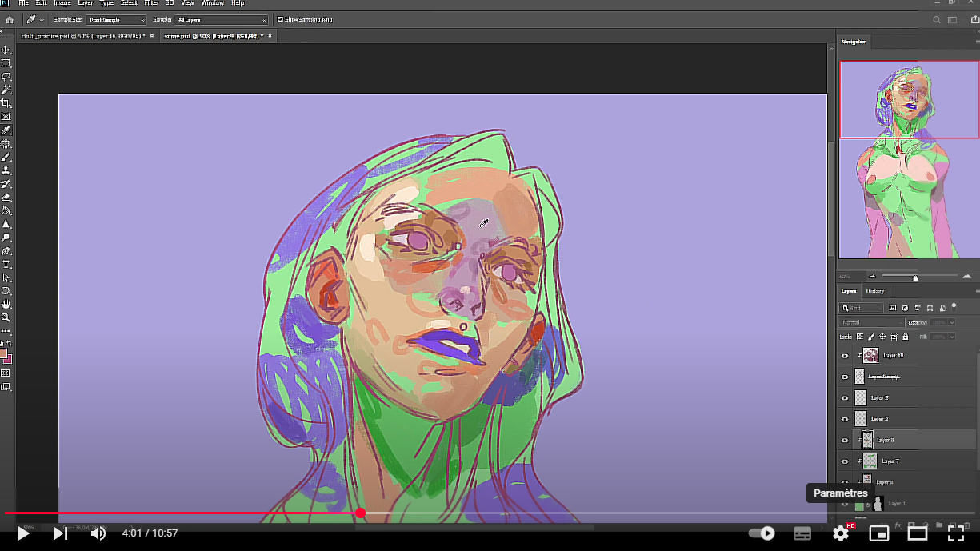The width and height of the screenshot is (980, 551).
Task: Hide Layer 5 eye icon
Action: [845, 397]
